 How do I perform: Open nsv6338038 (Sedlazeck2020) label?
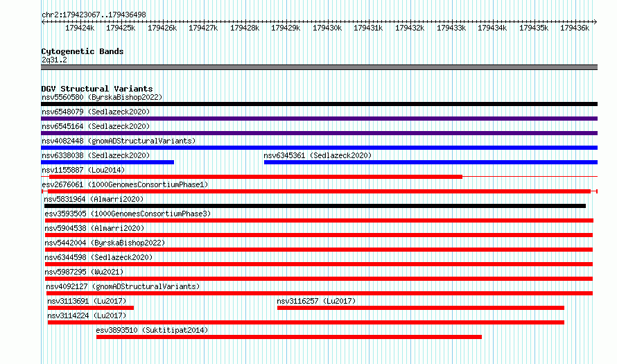[96, 155]
